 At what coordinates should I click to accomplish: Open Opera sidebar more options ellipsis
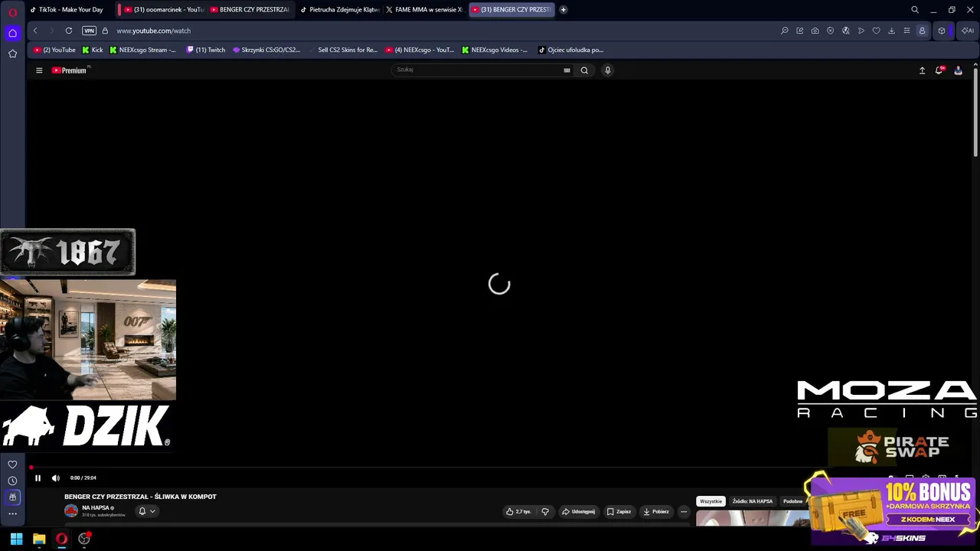12,514
